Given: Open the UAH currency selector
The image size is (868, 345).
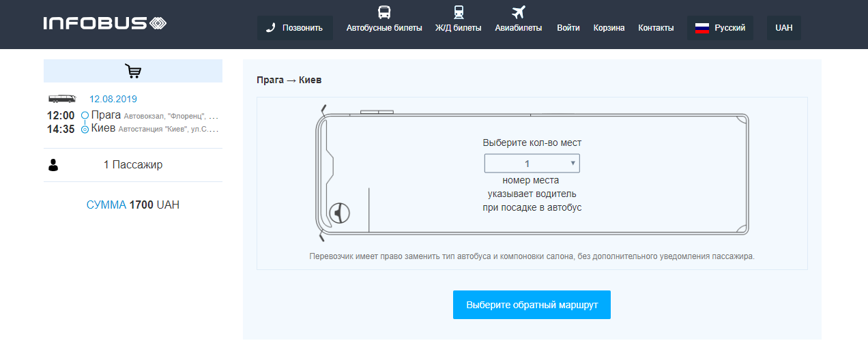Looking at the screenshot, I should click(784, 28).
